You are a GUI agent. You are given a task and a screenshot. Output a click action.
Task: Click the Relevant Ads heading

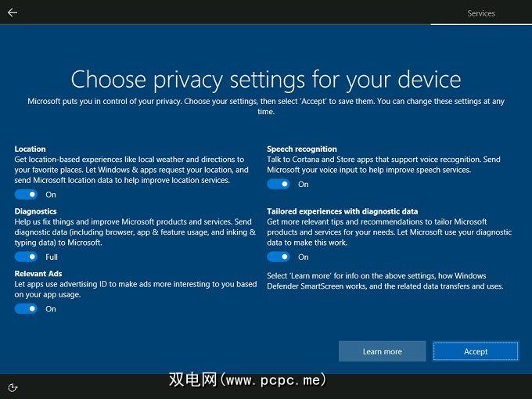[39, 274]
